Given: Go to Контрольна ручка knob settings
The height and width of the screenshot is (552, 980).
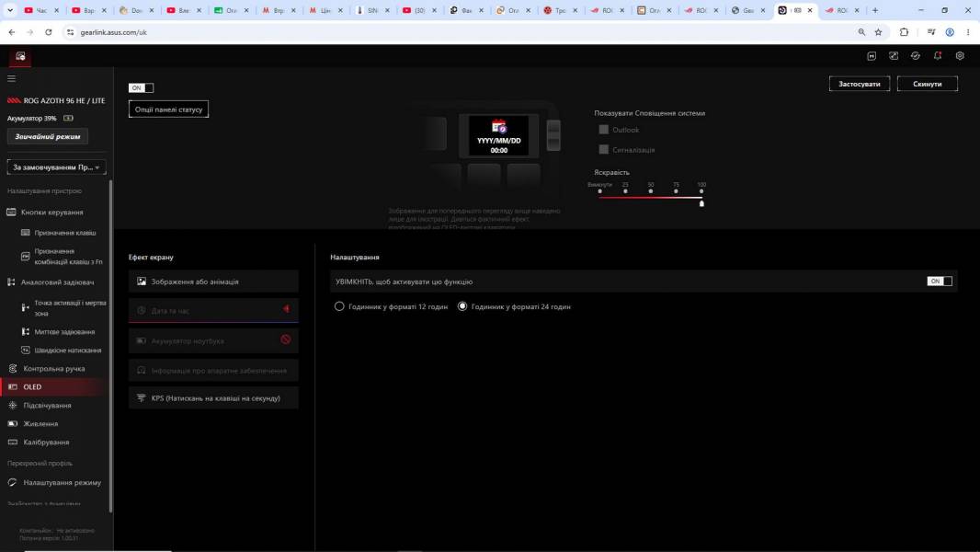Looking at the screenshot, I should 53,369.
